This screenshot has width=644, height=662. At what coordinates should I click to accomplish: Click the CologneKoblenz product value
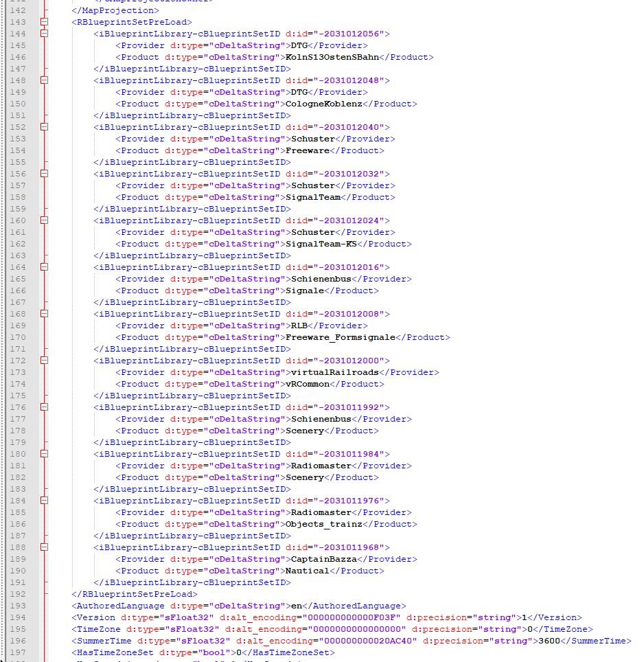pyautogui.click(x=324, y=104)
